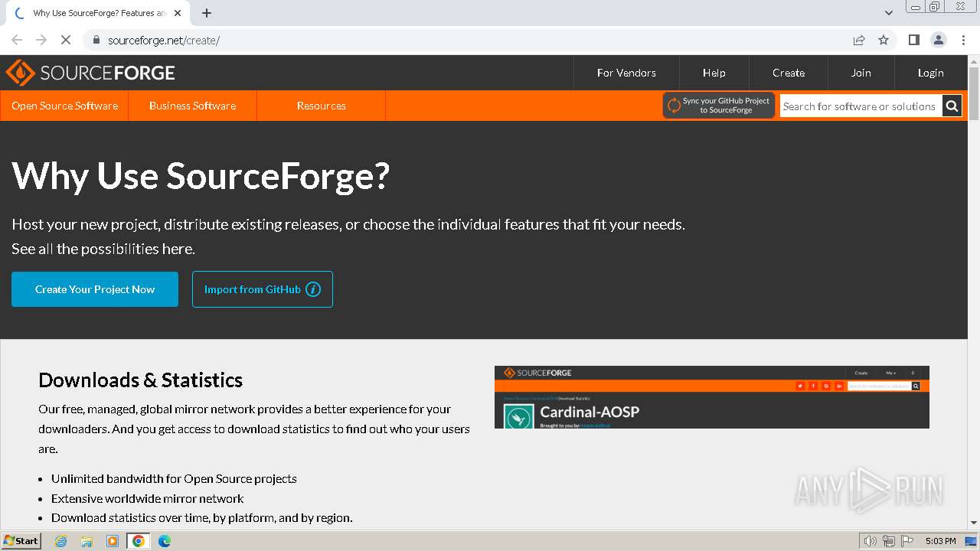Click the scrollbar up arrow

click(x=974, y=61)
